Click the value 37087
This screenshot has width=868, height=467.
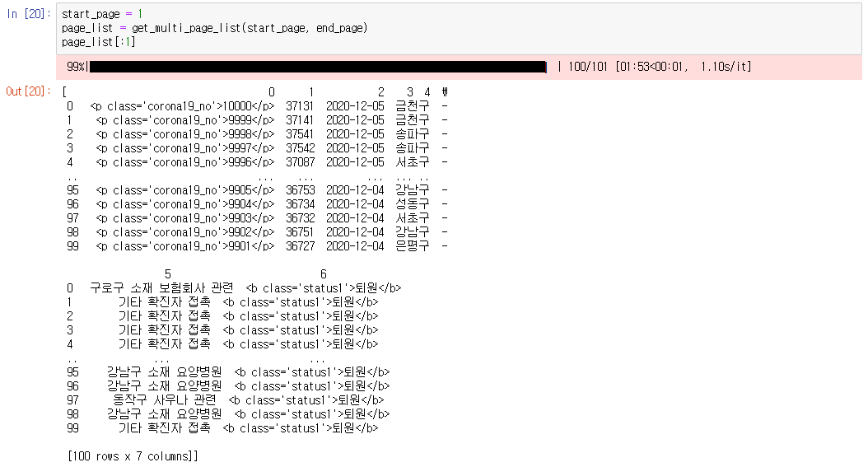pos(300,162)
